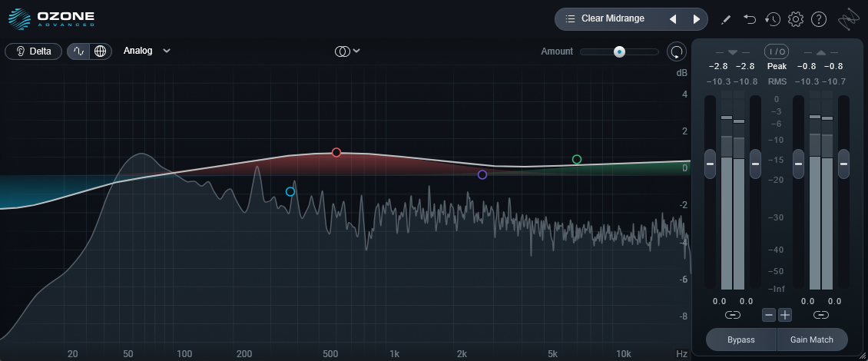Screen dimensions: 868x361
Task: Toggle Delta listen mode
Action: (x=33, y=51)
